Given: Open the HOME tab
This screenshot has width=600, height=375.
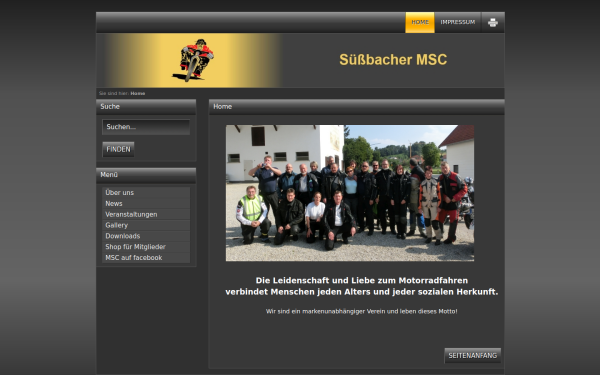Looking at the screenshot, I should [x=420, y=22].
